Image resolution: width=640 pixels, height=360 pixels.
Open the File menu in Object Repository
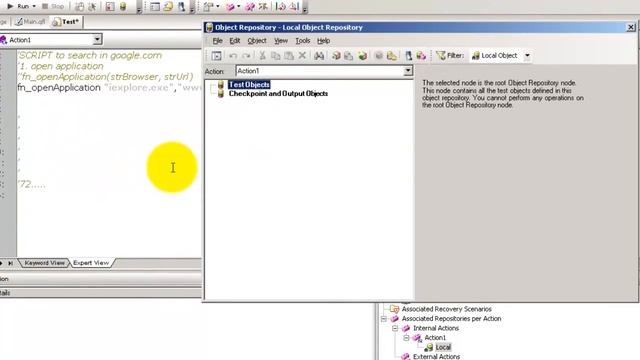[218, 41]
